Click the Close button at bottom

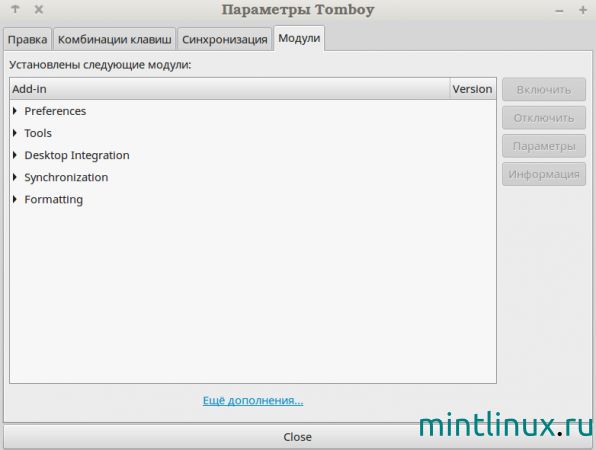(x=297, y=437)
